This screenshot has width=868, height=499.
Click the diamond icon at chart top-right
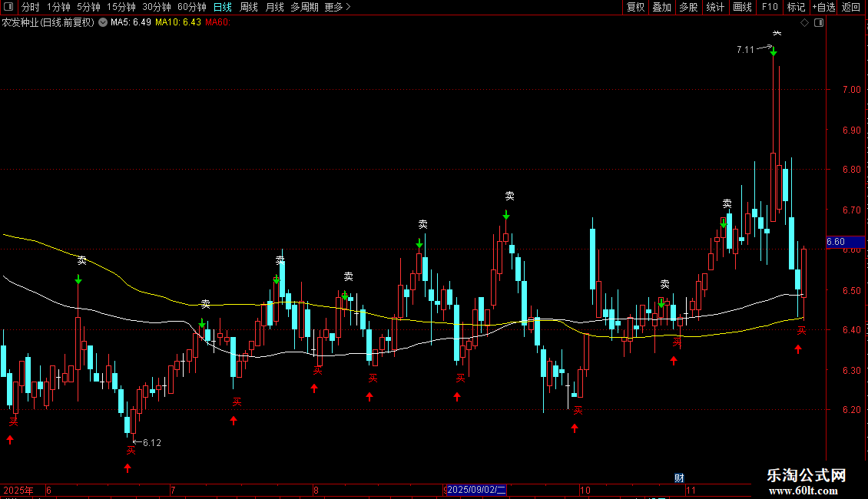tap(805, 23)
